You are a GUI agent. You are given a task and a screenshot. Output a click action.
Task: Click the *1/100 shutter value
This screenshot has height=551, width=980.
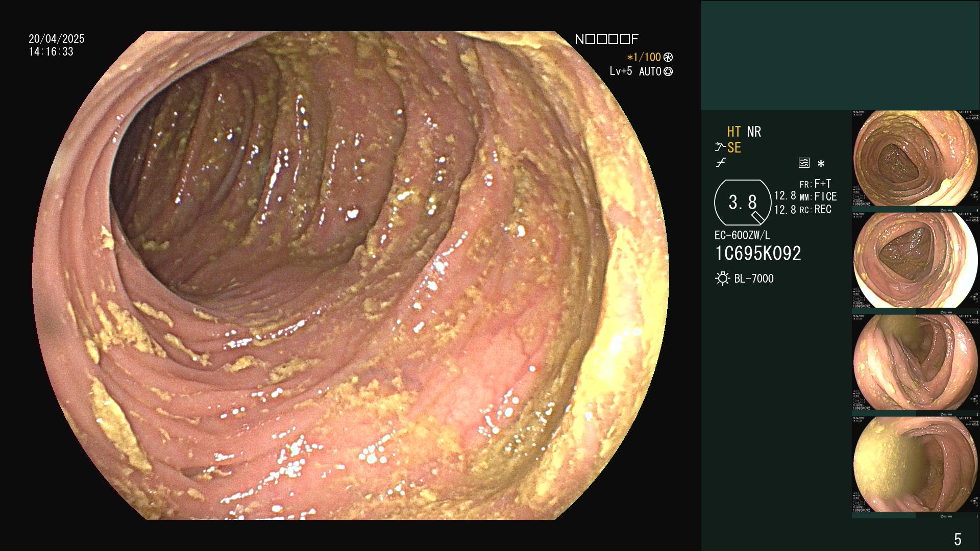pyautogui.click(x=644, y=58)
